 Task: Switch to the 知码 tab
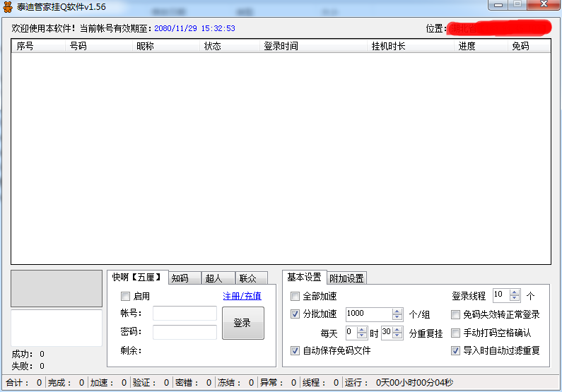tap(180, 278)
